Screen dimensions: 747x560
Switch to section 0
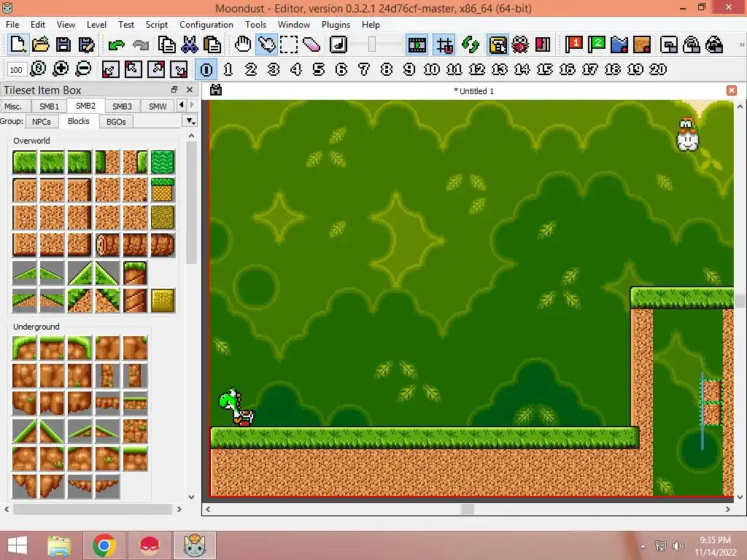(x=206, y=69)
